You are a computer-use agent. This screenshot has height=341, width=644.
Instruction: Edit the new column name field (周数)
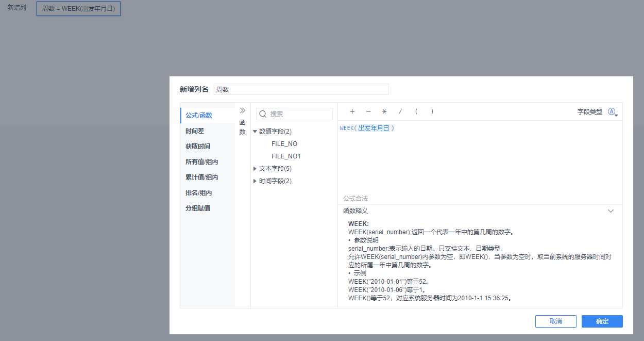tap(301, 89)
